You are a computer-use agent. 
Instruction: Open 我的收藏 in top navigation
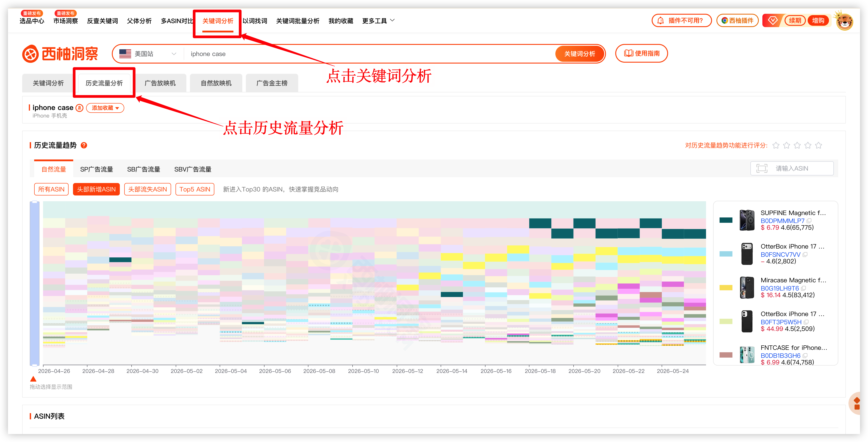point(341,21)
